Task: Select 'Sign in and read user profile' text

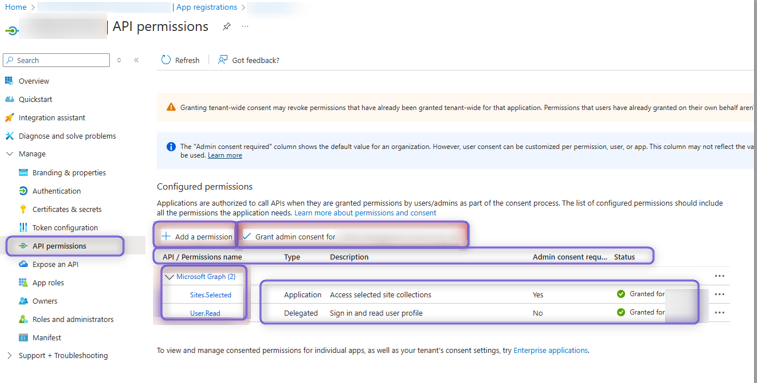Action: (376, 313)
